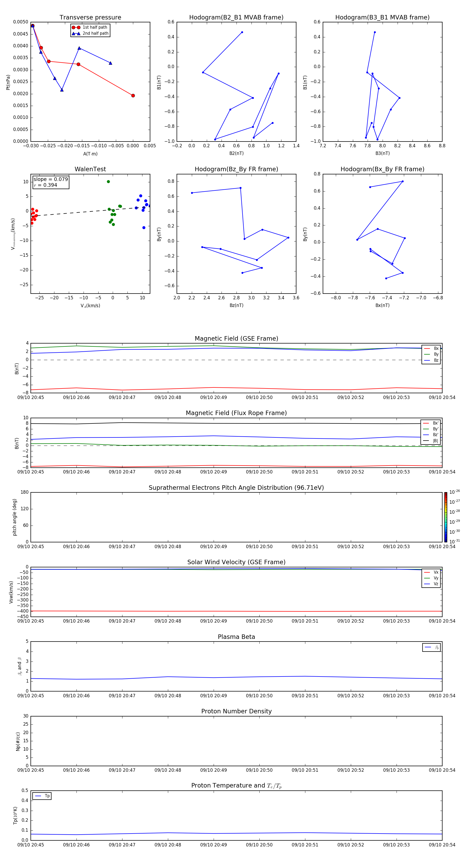
Task: Click the 'r = 0.394' annotation
Action: coord(45,185)
